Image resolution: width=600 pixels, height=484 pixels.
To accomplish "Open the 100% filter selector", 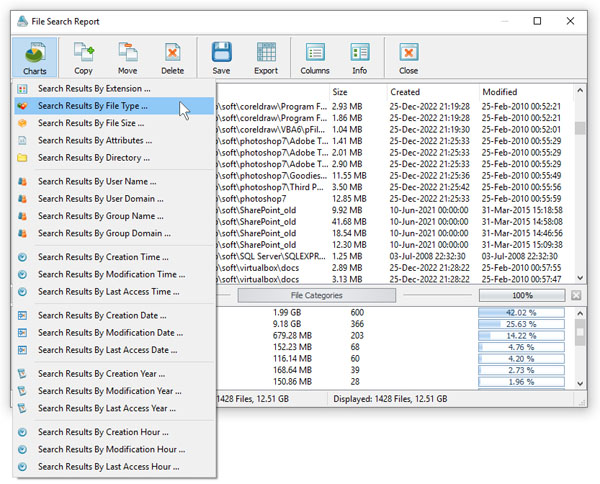I will click(x=522, y=295).
